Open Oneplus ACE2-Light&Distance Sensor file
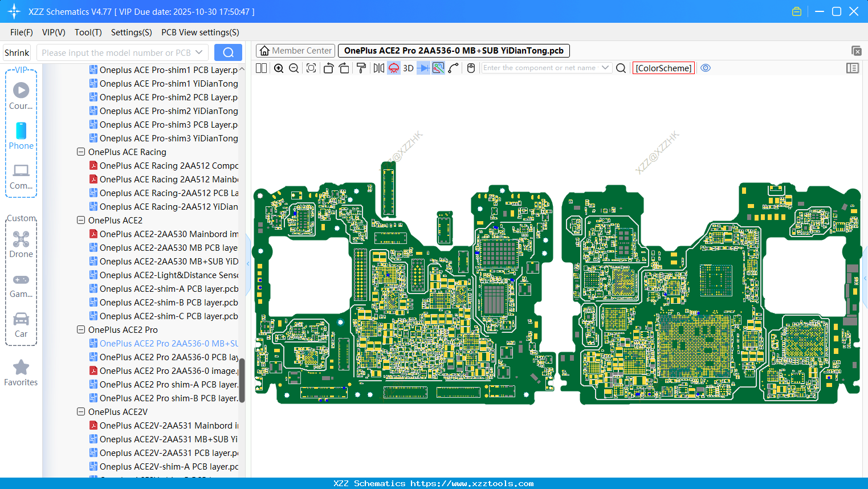The width and height of the screenshot is (868, 489). tap(164, 275)
